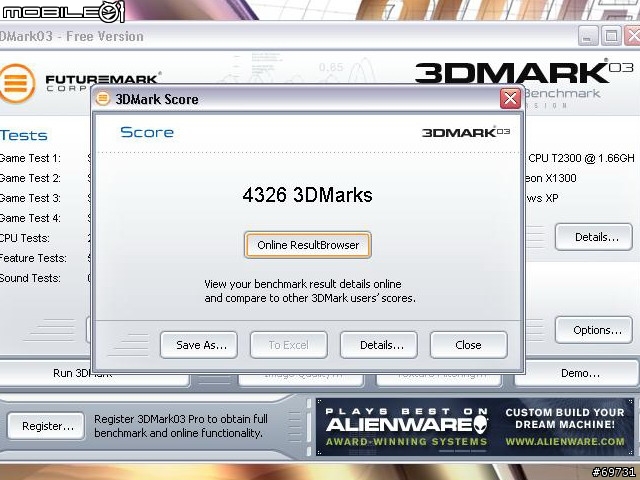Click the Game Test 1 label
This screenshot has height=480, width=640.
(30, 158)
